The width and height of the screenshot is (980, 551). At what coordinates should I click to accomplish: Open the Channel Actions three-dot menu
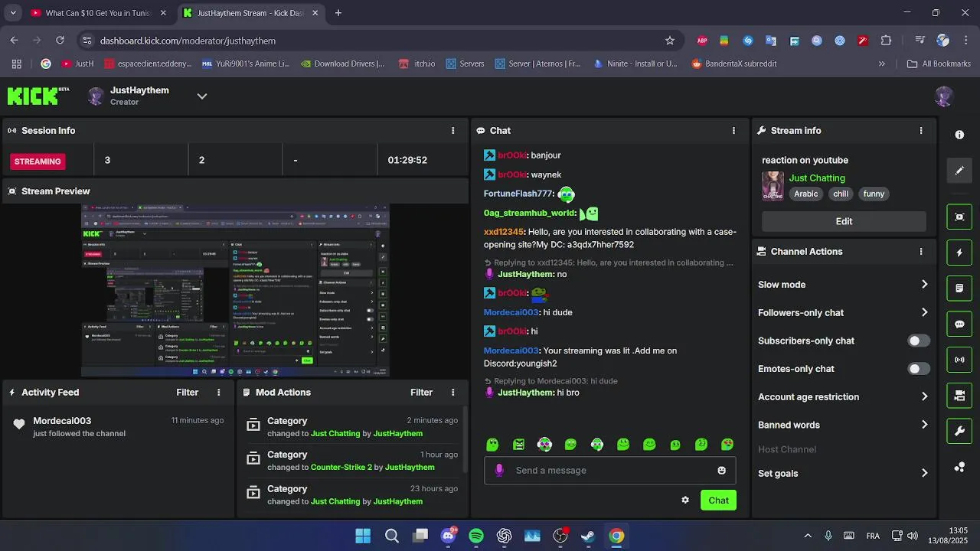[x=921, y=252]
